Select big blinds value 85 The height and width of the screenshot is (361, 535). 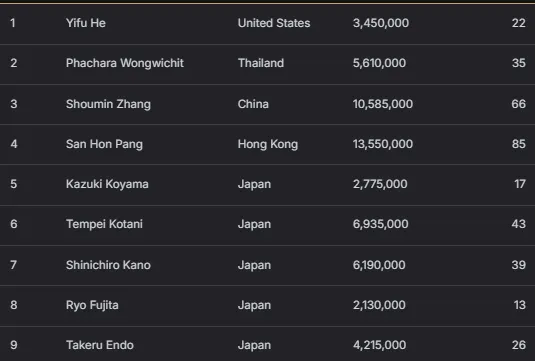click(519, 144)
